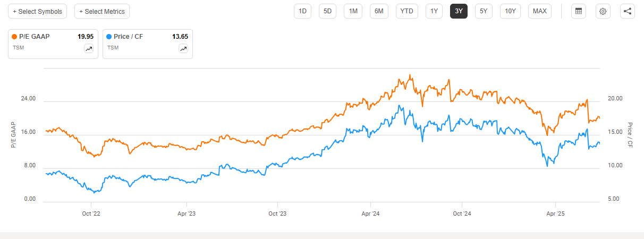Image resolution: width=644 pixels, height=239 pixels.
Task: Click the trend icon on Price / CF card
Action: [x=183, y=49]
